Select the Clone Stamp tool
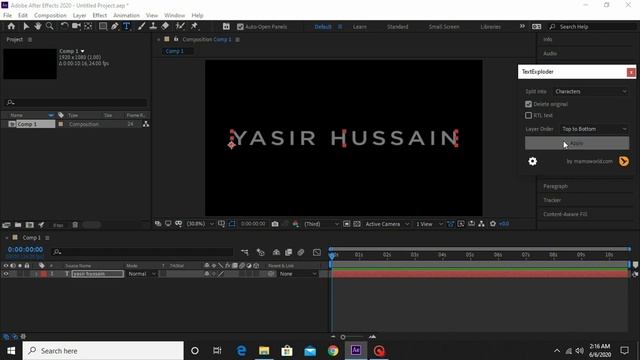 153,26
